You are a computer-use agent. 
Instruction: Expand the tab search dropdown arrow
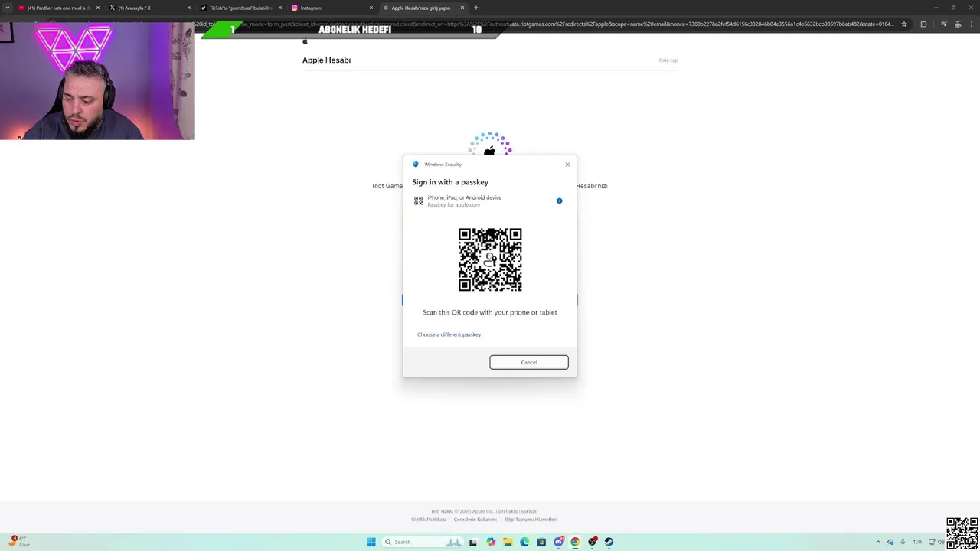point(8,8)
